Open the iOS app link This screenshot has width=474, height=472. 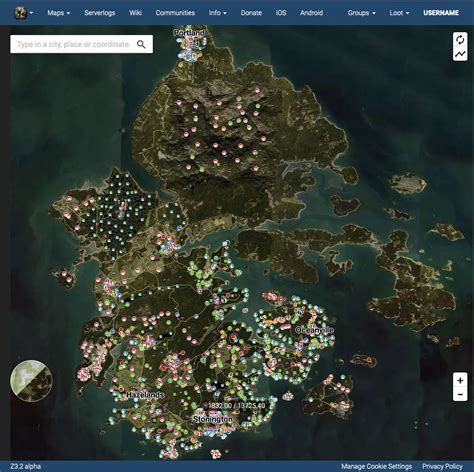281,13
